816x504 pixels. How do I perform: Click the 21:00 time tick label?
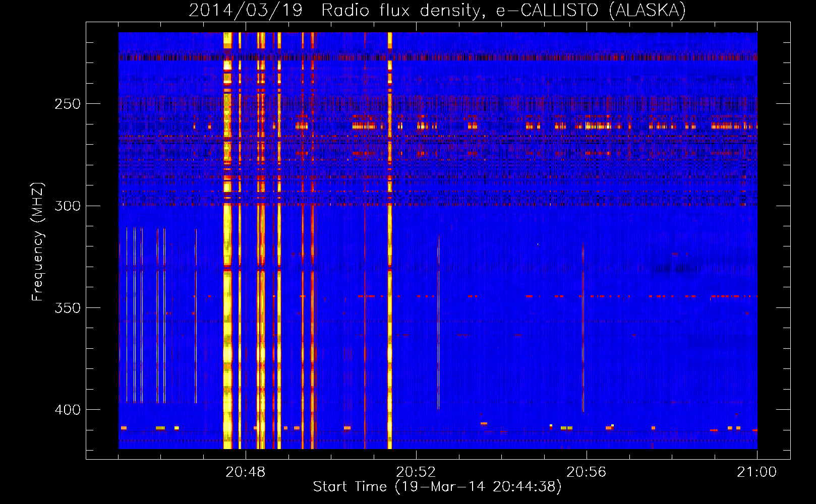point(757,472)
